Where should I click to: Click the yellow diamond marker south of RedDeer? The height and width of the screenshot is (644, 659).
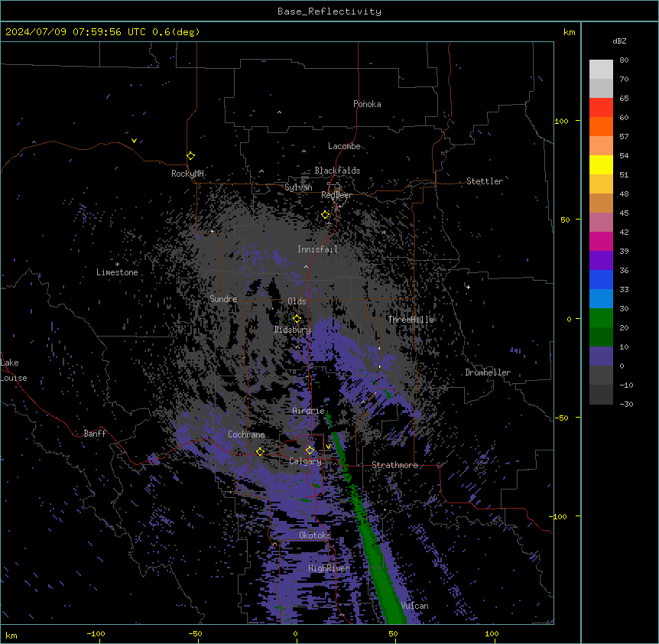point(325,215)
